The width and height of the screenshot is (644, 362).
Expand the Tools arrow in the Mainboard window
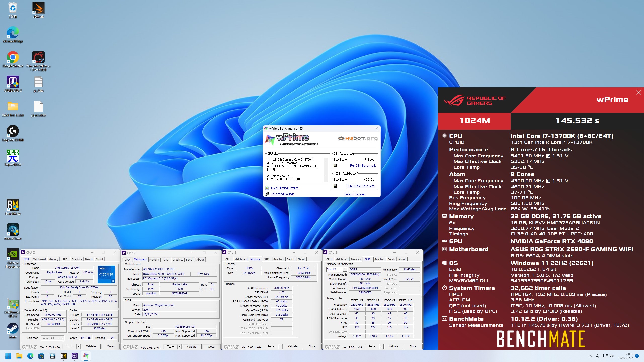179,347
